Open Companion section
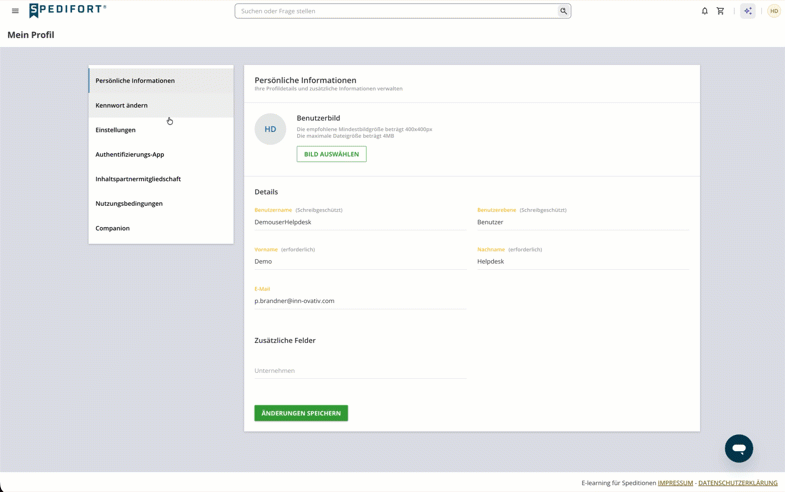Image resolution: width=785 pixels, height=492 pixels. coord(161,228)
